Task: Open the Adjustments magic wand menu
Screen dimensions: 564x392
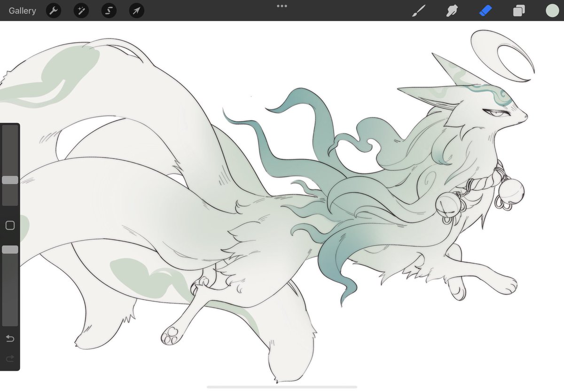Action: tap(81, 11)
